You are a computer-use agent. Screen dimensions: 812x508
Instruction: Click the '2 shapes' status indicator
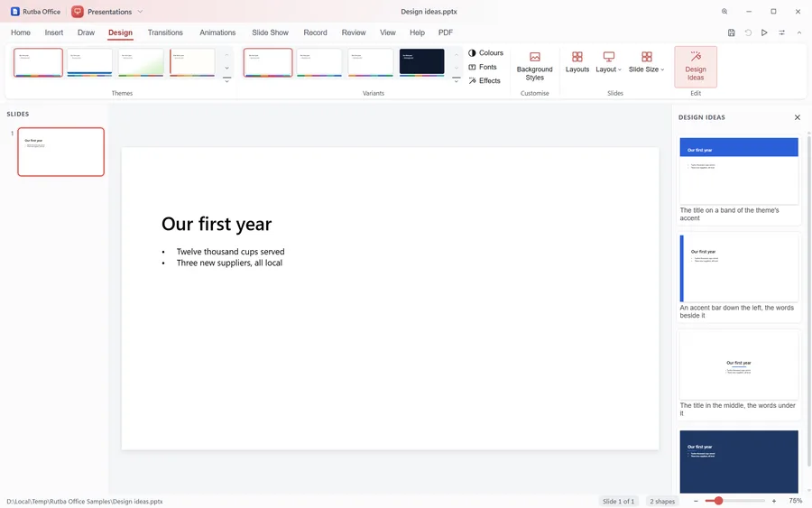pos(662,502)
